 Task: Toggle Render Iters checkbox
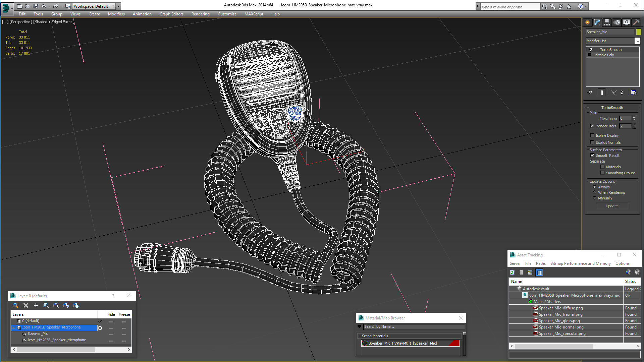592,126
